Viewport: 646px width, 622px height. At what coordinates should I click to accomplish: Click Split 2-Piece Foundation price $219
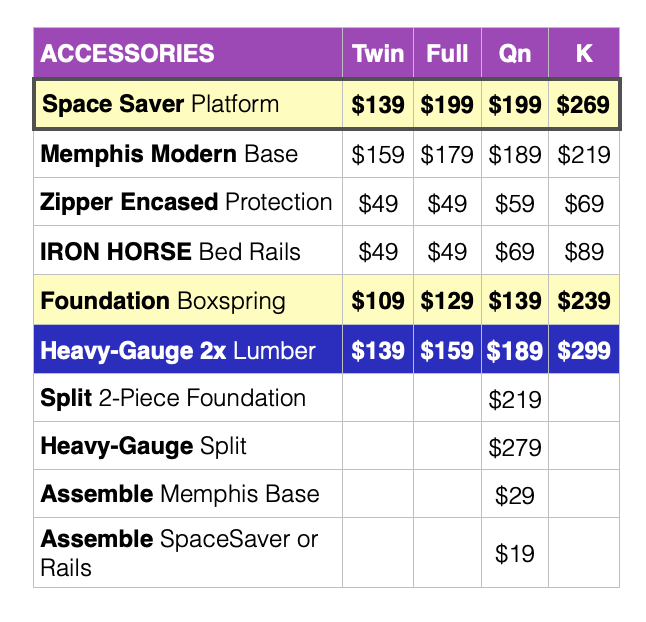point(515,399)
